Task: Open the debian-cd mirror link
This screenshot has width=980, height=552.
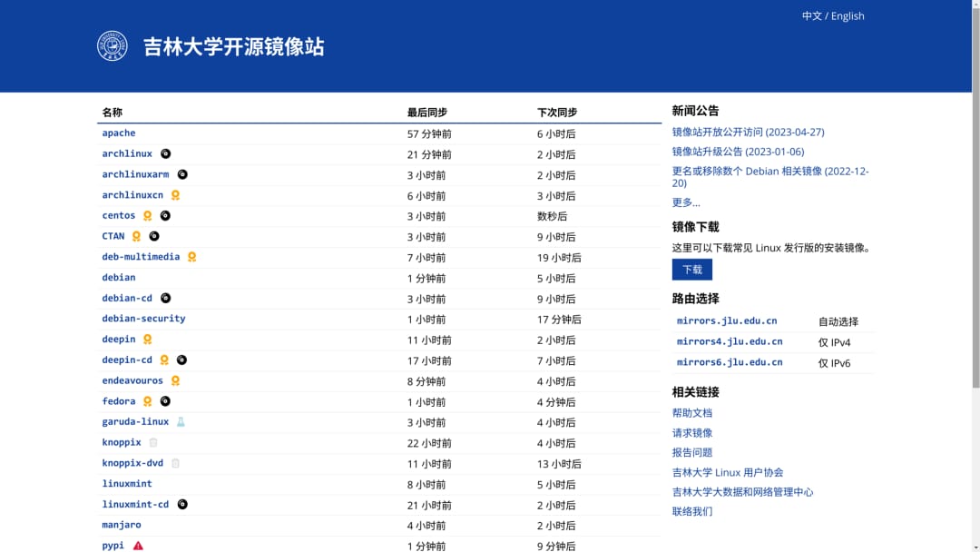Action: point(127,298)
